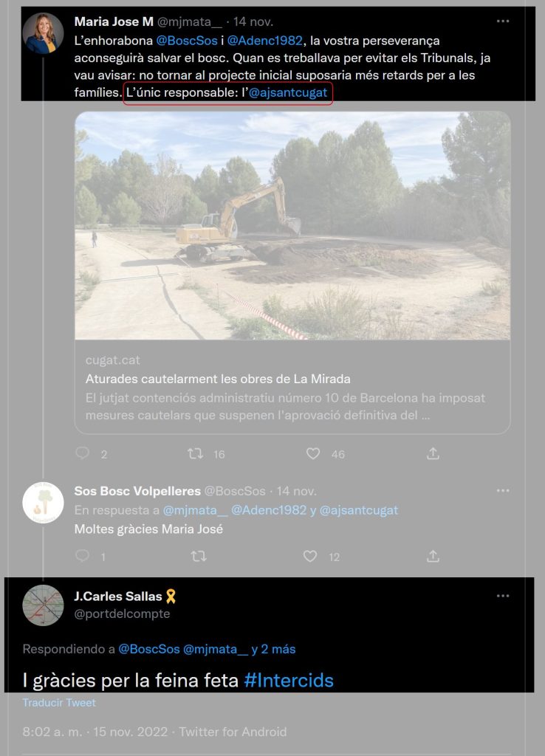The image size is (545, 756).
Task: Open more options on Sos Bosc tweet
Action: (x=503, y=491)
